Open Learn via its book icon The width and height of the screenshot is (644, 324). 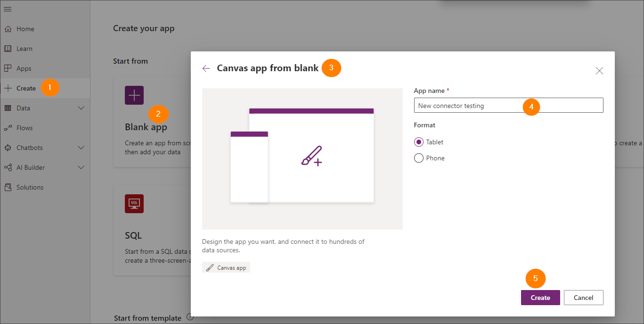coord(8,49)
